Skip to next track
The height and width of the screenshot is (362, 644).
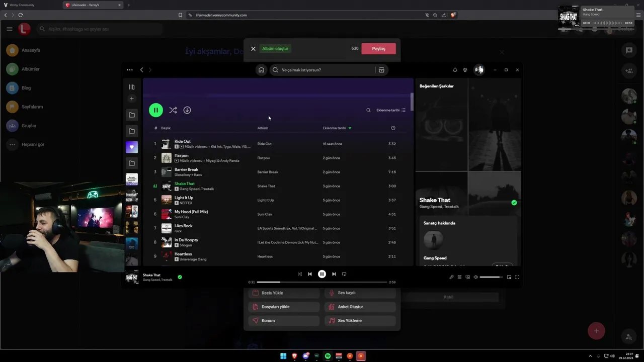(x=334, y=274)
